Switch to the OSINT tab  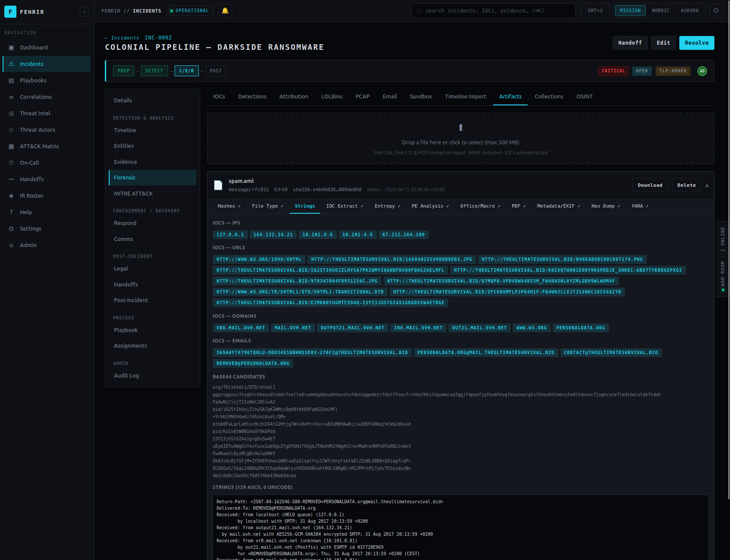click(584, 97)
